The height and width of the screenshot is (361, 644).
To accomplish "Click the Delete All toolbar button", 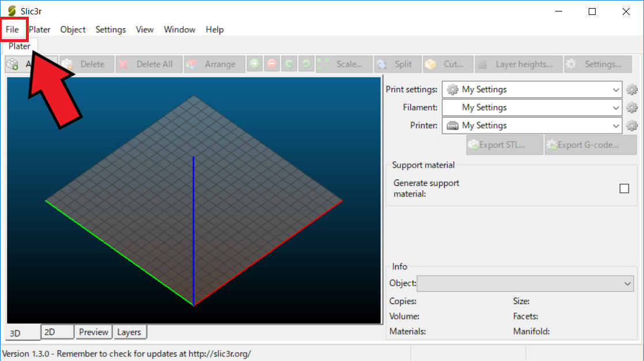I will (x=149, y=64).
